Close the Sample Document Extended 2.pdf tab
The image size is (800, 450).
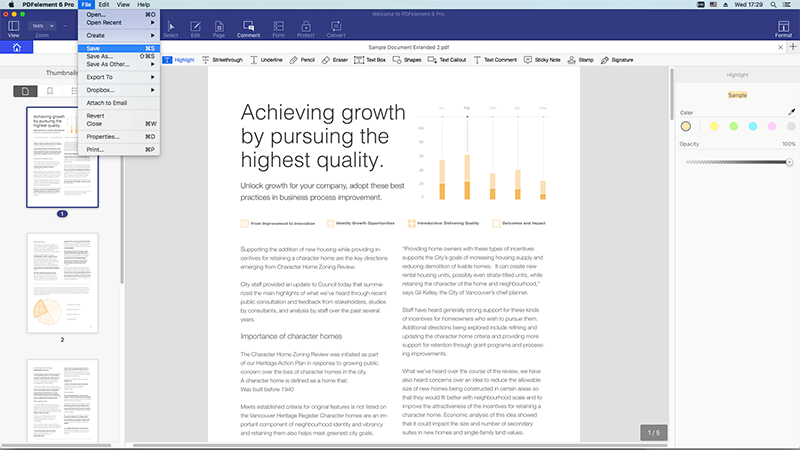tap(780, 47)
